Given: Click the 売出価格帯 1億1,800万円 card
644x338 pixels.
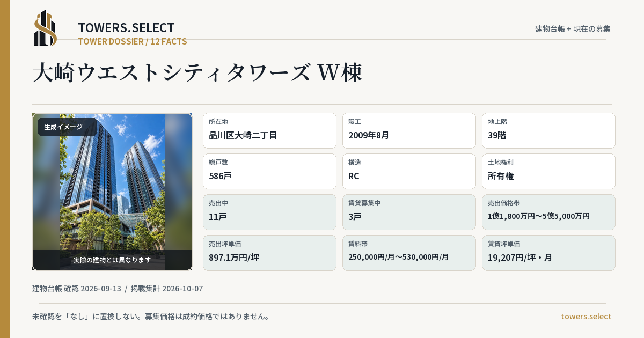Looking at the screenshot, I should pos(548,212).
